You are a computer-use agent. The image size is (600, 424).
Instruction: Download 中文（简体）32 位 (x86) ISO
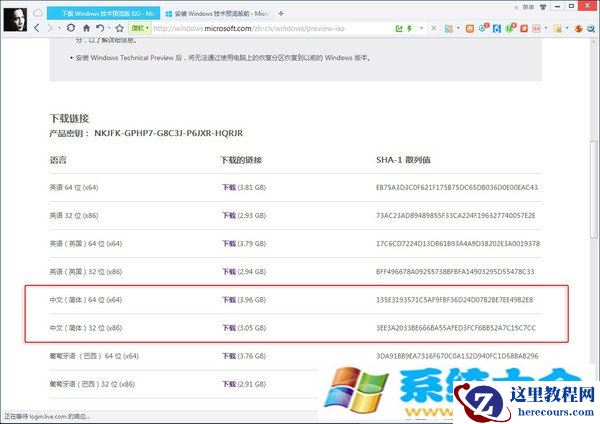click(x=229, y=328)
